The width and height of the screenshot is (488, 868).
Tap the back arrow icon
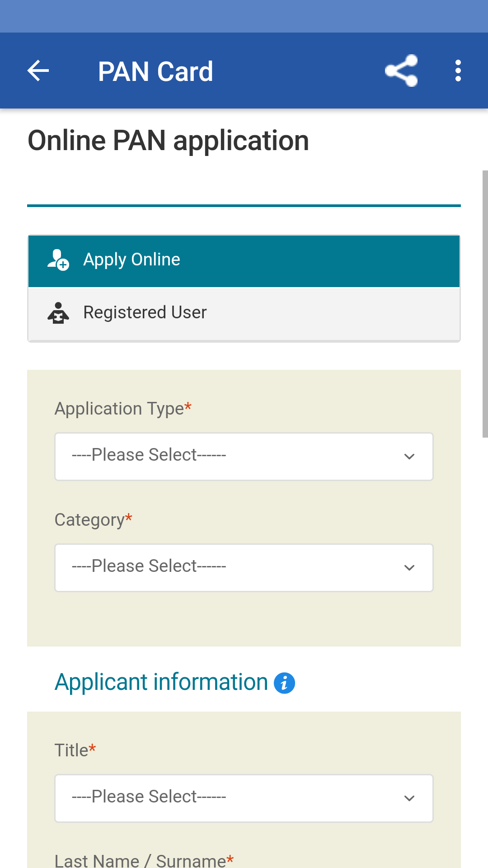coord(38,71)
